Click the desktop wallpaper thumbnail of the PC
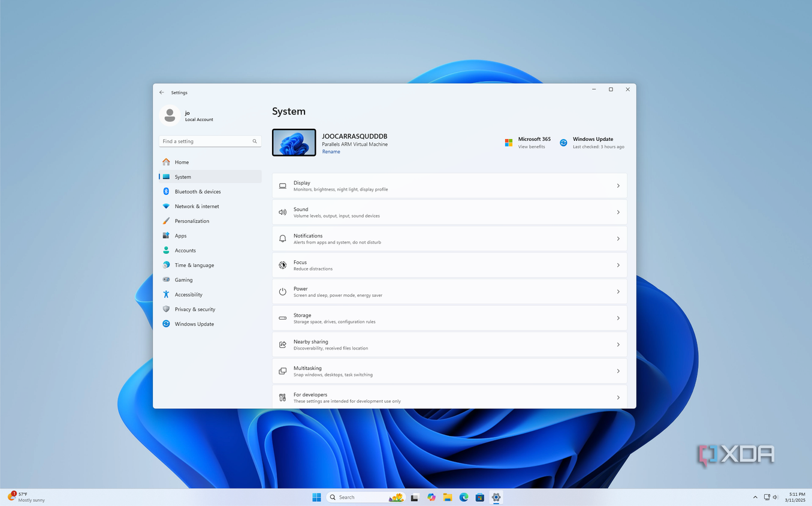The height and width of the screenshot is (506, 812). [294, 143]
